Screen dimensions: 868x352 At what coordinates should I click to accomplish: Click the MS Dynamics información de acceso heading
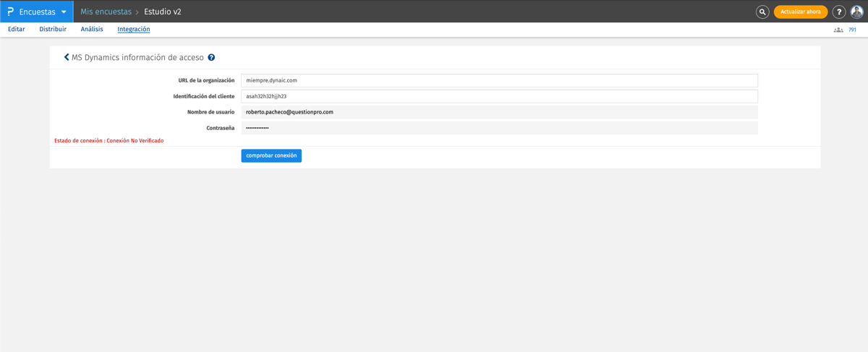click(137, 57)
